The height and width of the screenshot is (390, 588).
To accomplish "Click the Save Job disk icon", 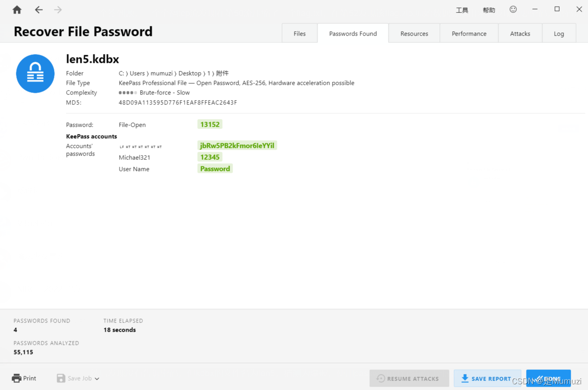I will 61,378.
